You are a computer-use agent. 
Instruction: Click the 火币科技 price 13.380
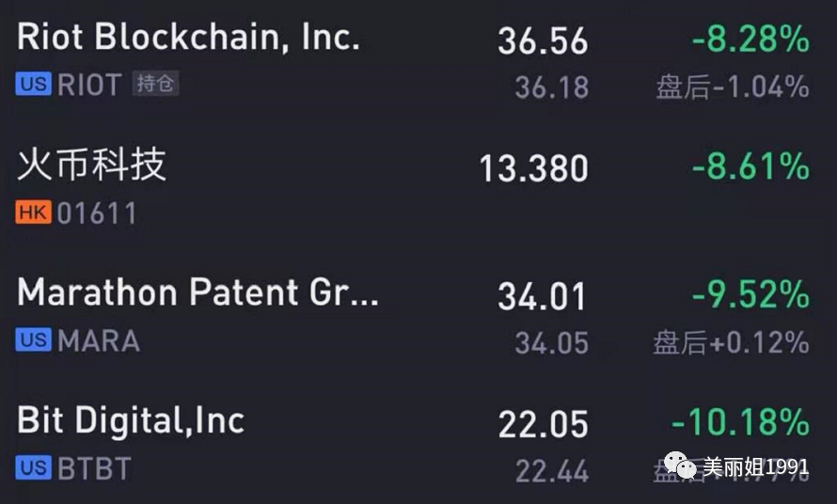(x=533, y=169)
